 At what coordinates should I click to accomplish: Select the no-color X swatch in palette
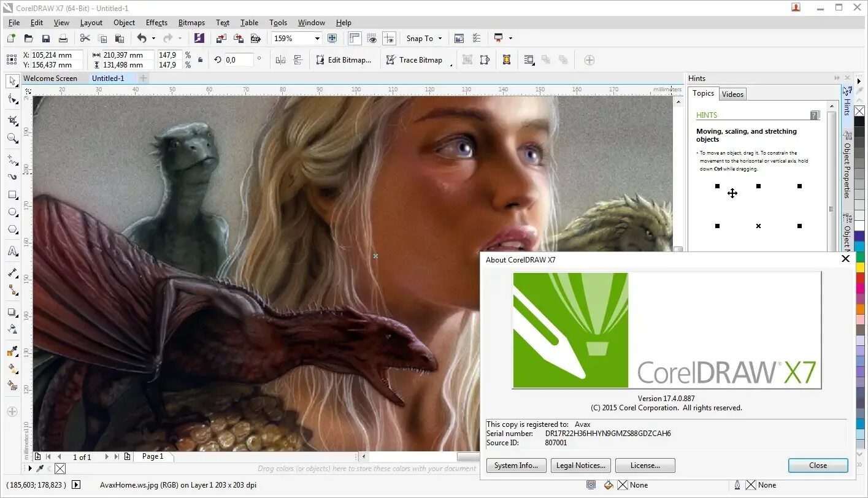pos(859,111)
